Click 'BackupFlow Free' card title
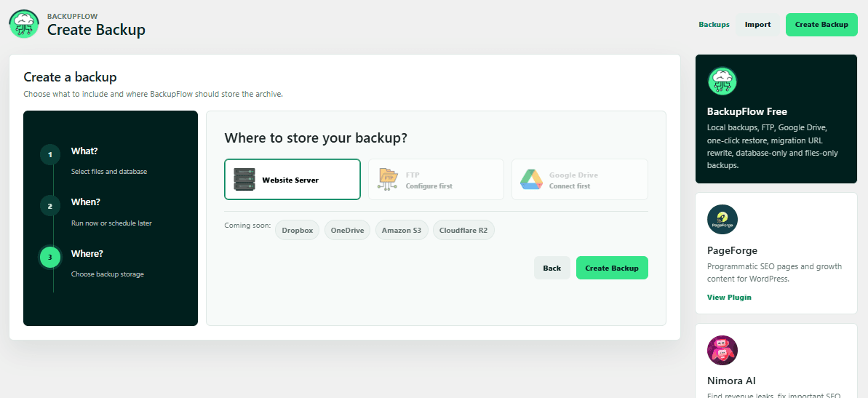Viewport: 868px width, 398px height. tap(746, 111)
